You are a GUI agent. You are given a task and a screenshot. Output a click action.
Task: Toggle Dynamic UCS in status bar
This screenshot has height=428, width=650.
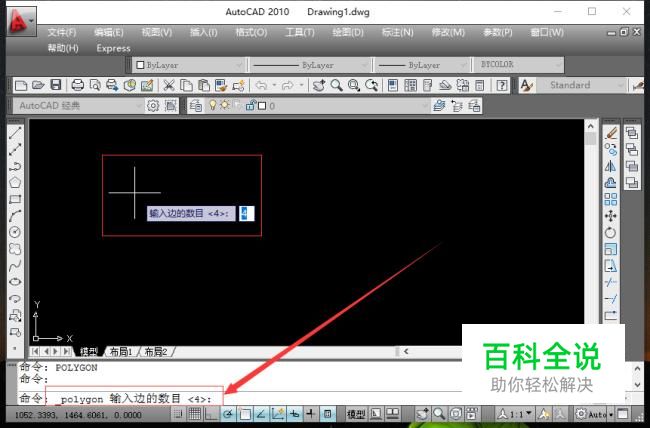click(x=278, y=414)
